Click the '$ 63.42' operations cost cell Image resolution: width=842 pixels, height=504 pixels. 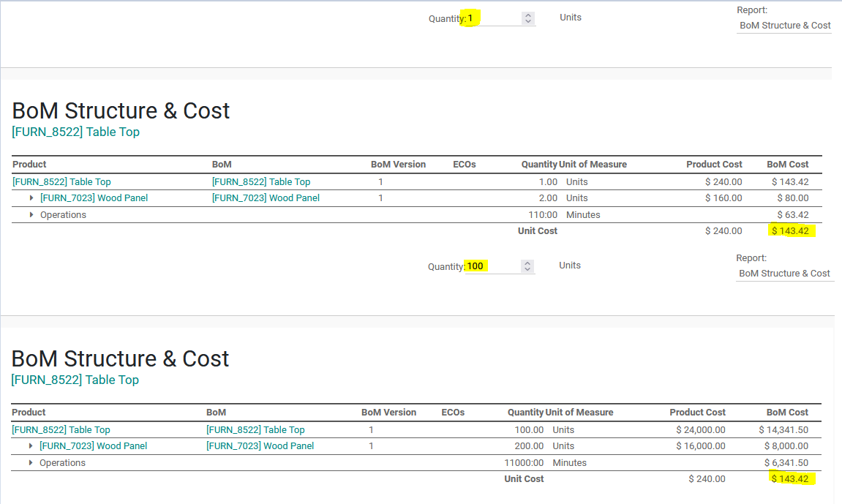click(792, 215)
